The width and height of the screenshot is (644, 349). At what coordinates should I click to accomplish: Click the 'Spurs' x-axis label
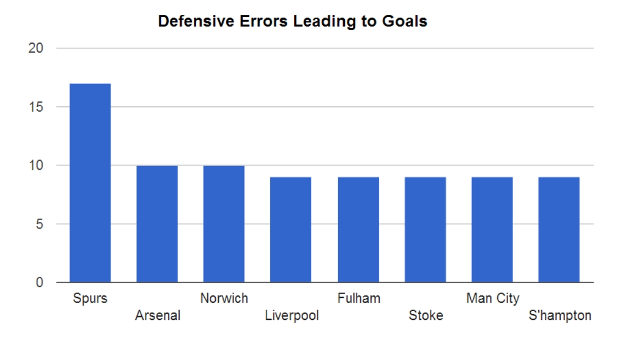(90, 299)
